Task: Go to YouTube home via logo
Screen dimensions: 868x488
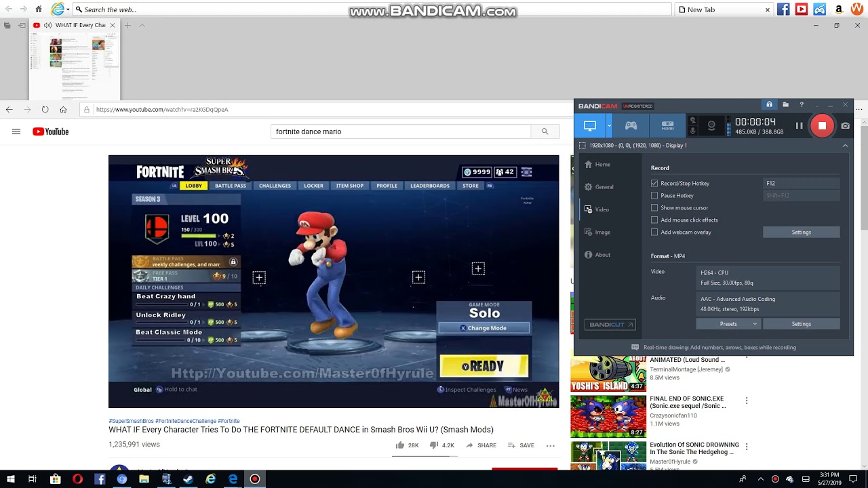Action: point(51,131)
